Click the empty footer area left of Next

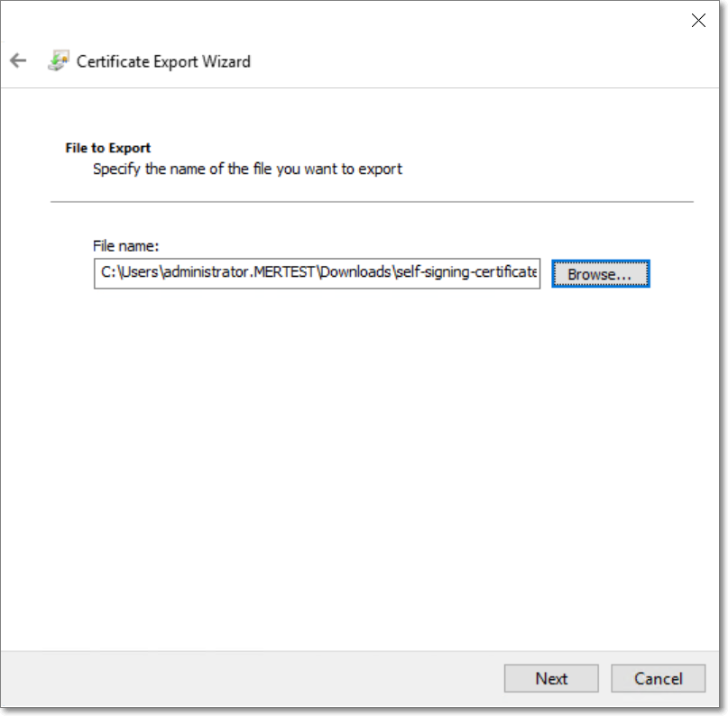[x=253, y=679]
